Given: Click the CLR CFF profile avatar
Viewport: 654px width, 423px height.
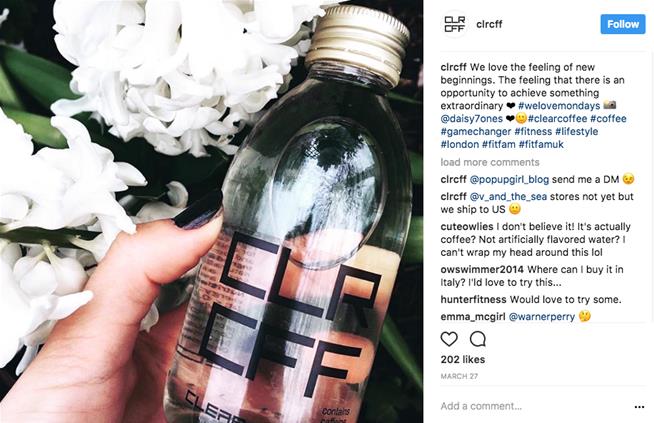Looking at the screenshot, I should point(455,24).
